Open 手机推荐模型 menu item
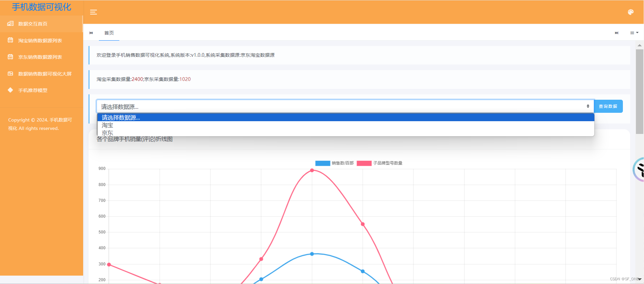This screenshot has height=284, width=644. click(x=41, y=90)
